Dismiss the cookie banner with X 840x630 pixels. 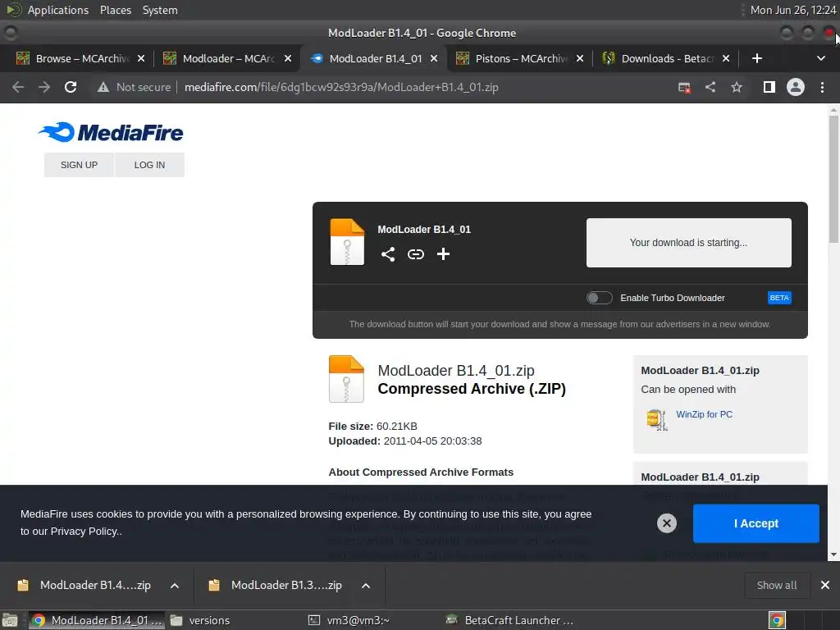(667, 523)
